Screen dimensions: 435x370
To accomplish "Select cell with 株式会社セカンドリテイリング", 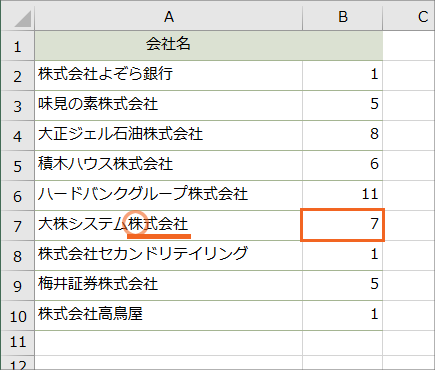I will (x=169, y=256).
